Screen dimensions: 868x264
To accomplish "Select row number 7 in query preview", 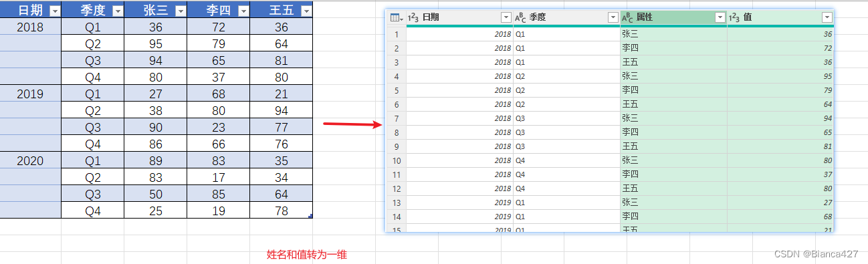I will pos(396,118).
